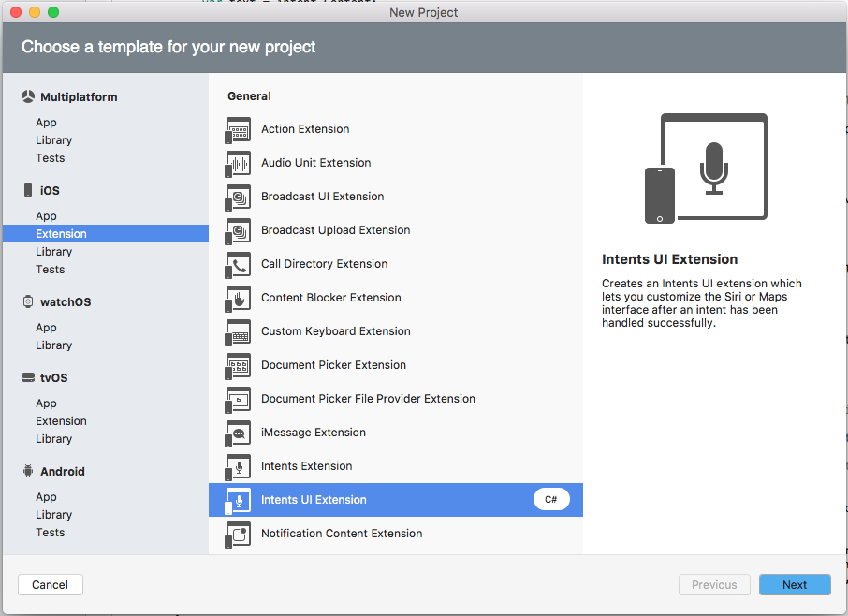
Task: Select the Content Blocker Extension icon
Action: click(239, 298)
